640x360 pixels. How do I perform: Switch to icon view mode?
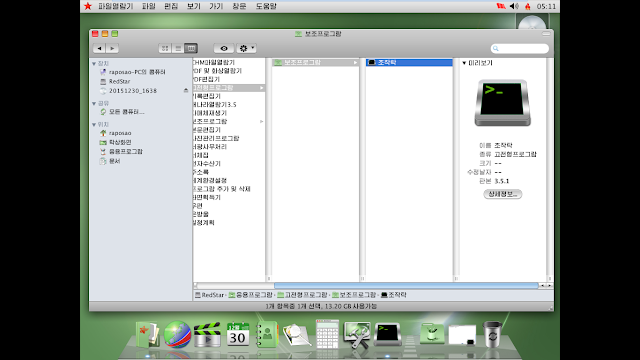coord(165,48)
